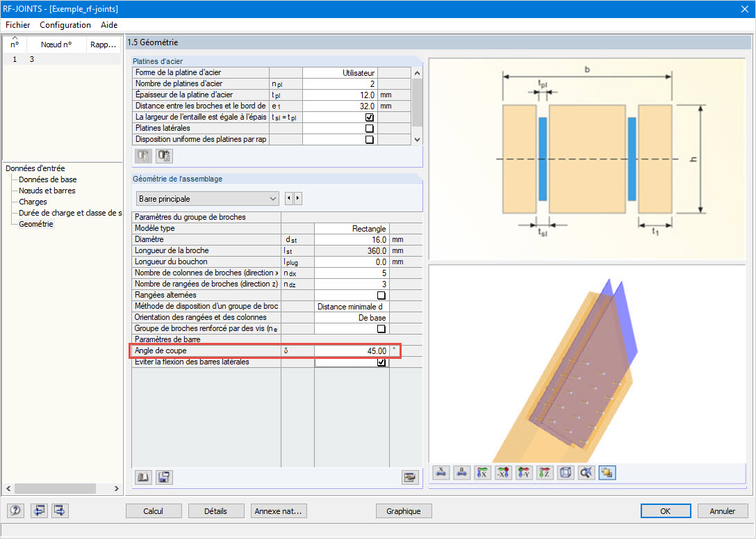Open the Barre principale dropdown
The image size is (756, 539).
(208, 199)
